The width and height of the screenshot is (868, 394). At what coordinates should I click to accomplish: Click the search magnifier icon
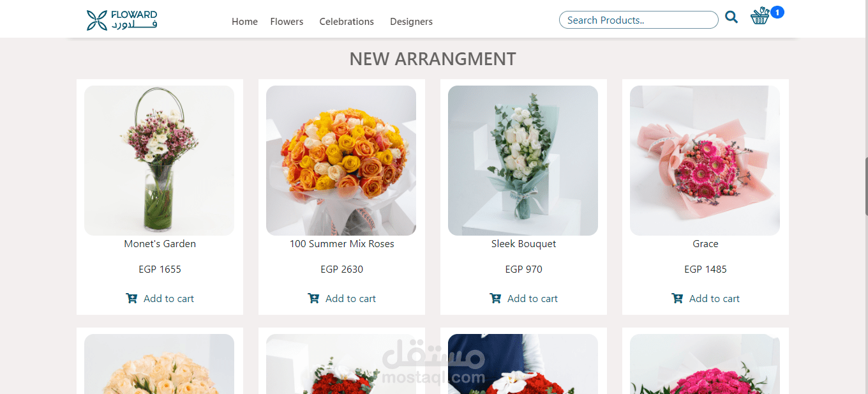(731, 18)
